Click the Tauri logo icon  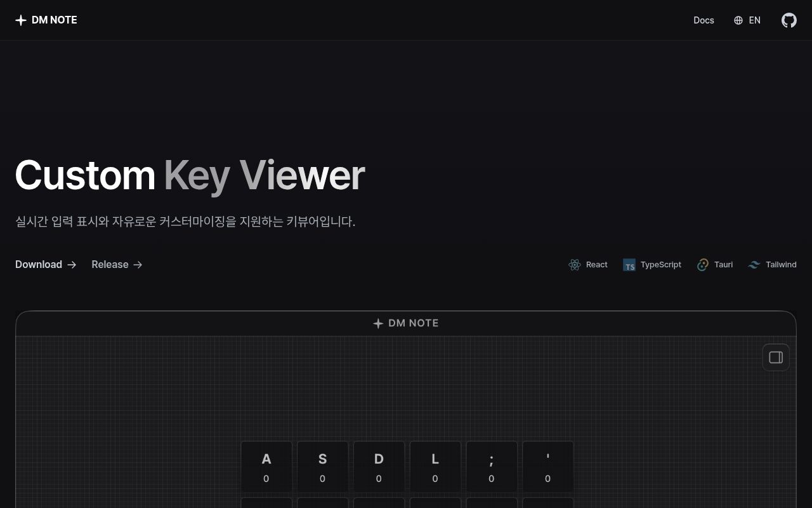(x=703, y=265)
